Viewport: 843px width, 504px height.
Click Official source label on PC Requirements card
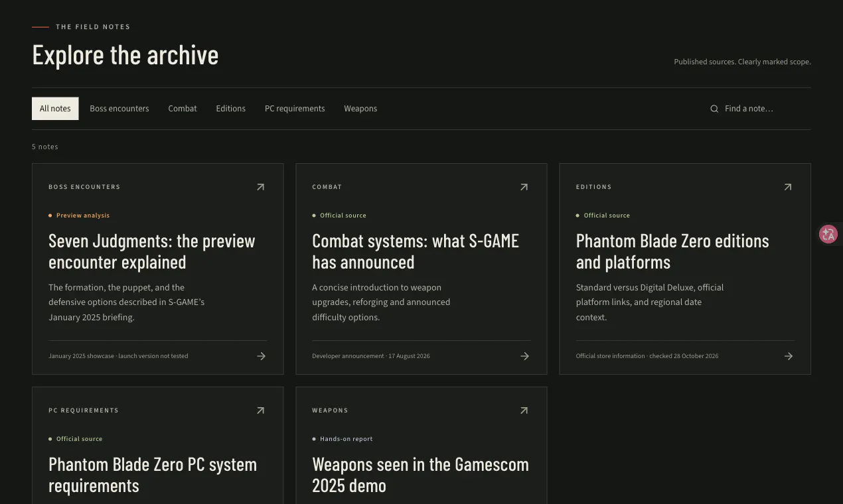80,439
